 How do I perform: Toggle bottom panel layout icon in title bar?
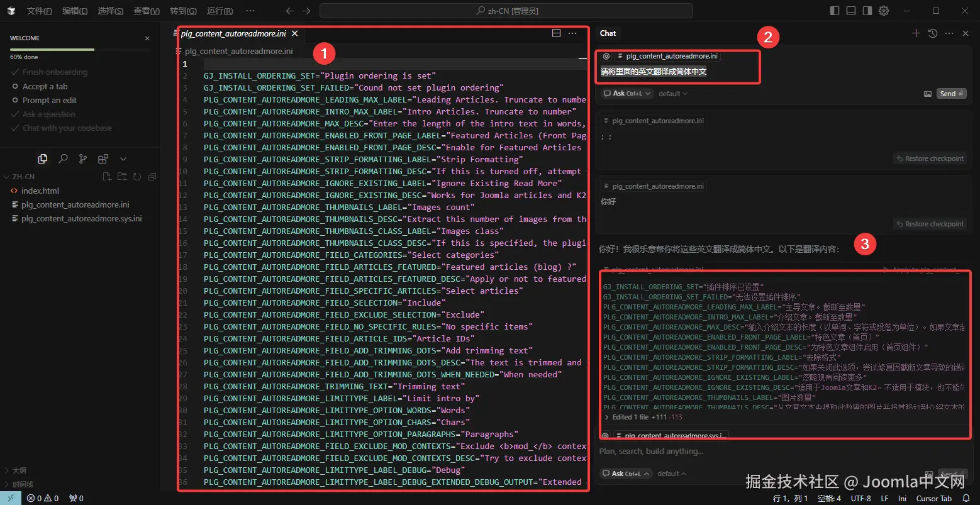pyautogui.click(x=851, y=11)
